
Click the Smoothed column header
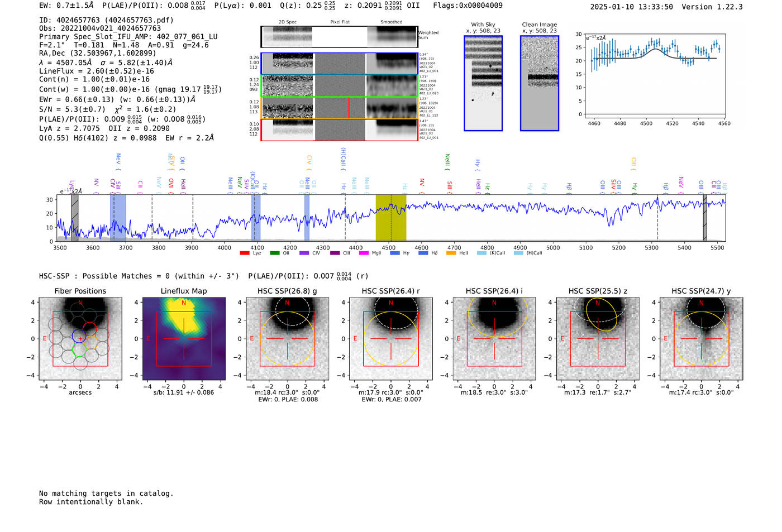click(x=392, y=22)
